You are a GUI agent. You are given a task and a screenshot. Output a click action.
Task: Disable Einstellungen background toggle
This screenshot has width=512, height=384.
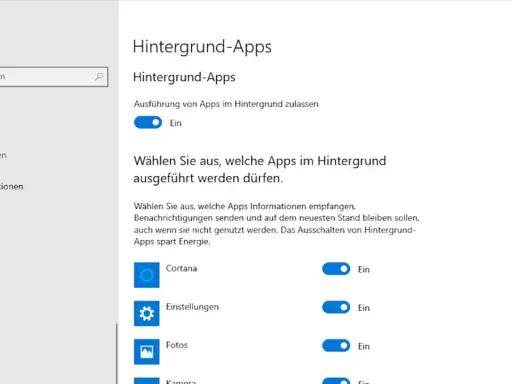336,307
